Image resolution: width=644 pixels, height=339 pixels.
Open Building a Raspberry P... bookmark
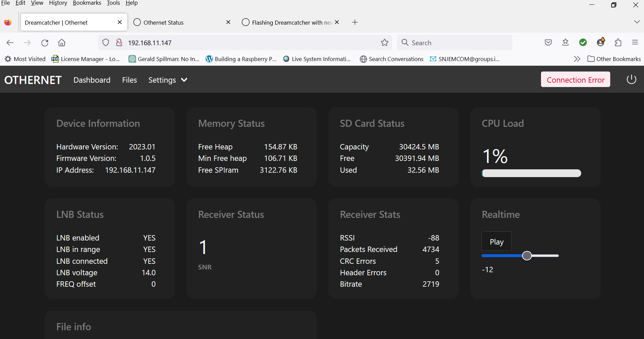(241, 59)
